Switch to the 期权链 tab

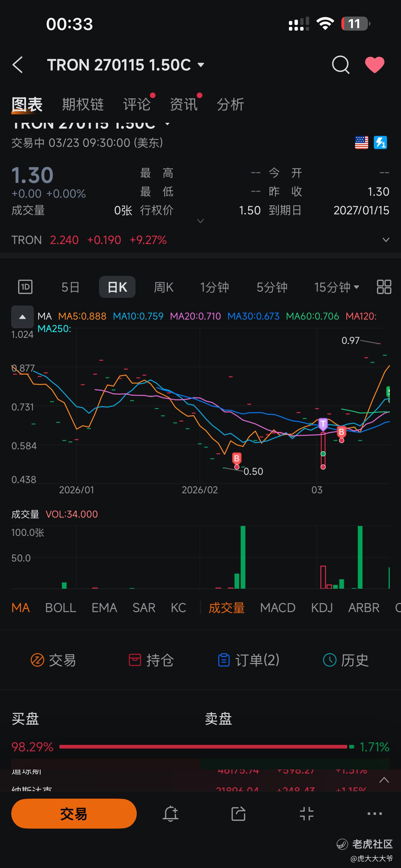[83, 104]
